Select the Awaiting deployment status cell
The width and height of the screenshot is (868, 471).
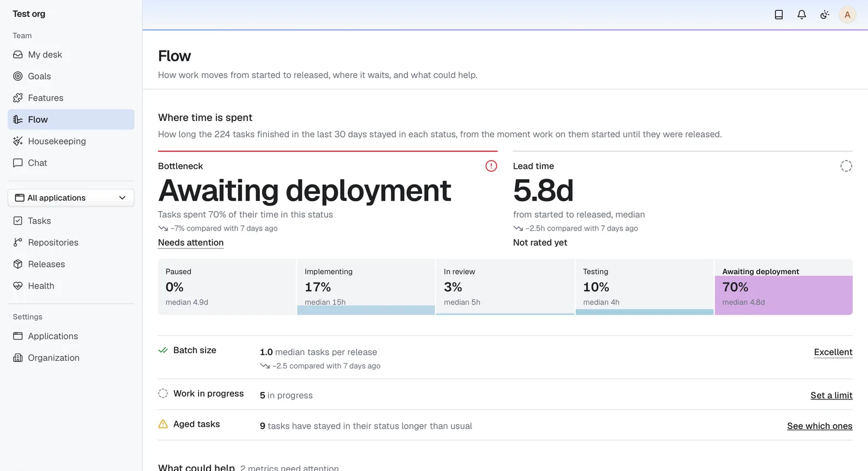point(784,287)
